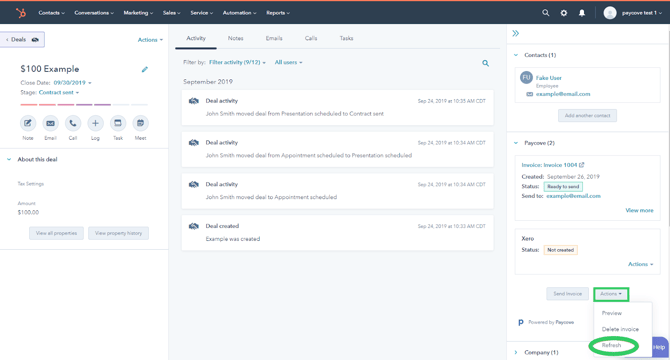Change the Stage Contract sent dropdown
Screen dimensions: 670x360
(x=59, y=92)
